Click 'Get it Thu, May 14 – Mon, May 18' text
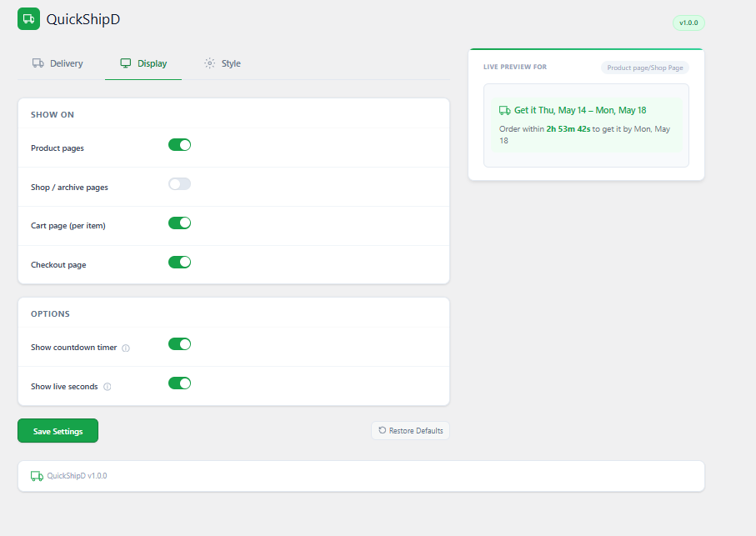Image resolution: width=756 pixels, height=536 pixels. (x=580, y=110)
